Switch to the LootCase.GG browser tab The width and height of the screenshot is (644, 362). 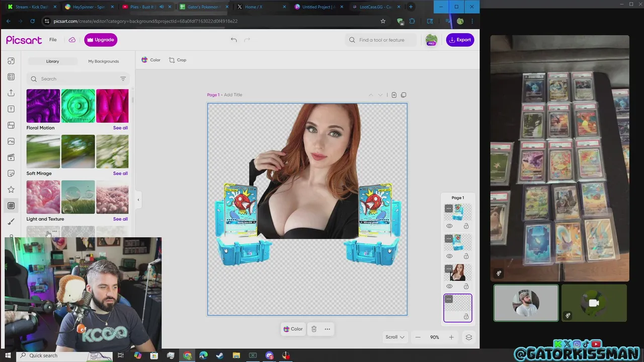click(375, 7)
